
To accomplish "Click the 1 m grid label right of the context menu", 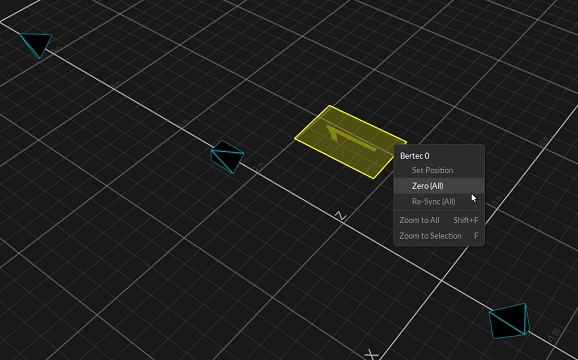I will [x=497, y=200].
